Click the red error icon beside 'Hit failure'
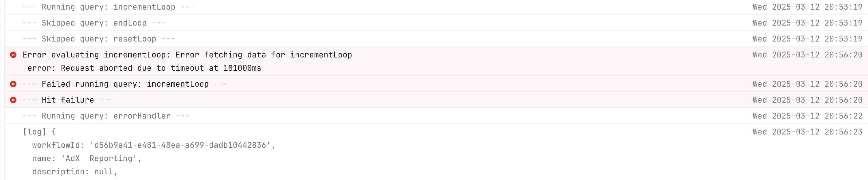 13,100
